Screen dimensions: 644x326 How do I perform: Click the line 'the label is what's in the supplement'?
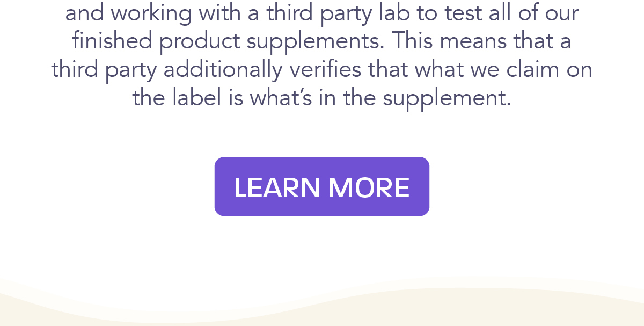322,98
